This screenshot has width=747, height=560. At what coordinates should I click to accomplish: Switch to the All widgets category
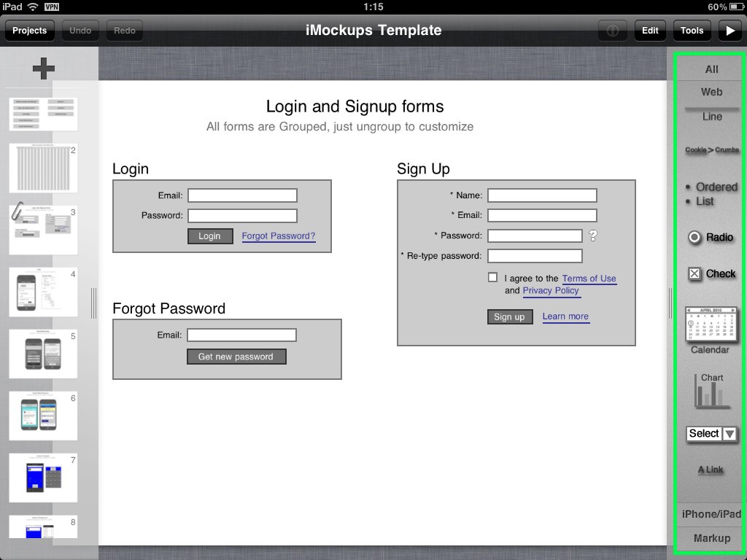pyautogui.click(x=711, y=69)
